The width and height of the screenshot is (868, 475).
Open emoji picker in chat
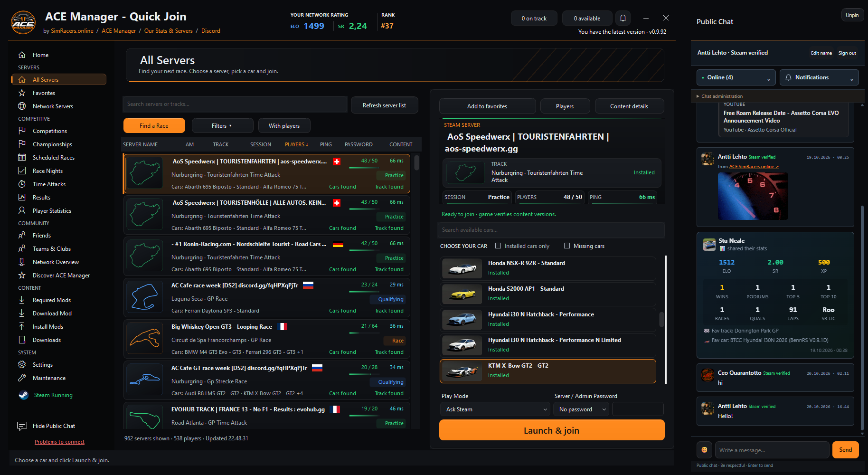pyautogui.click(x=704, y=450)
